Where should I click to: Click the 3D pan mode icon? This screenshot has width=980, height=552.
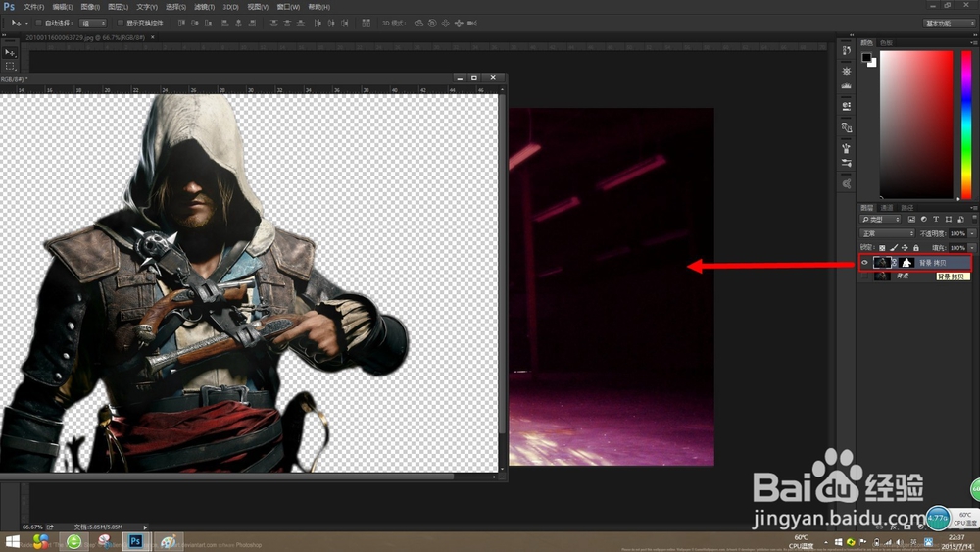pos(445,24)
